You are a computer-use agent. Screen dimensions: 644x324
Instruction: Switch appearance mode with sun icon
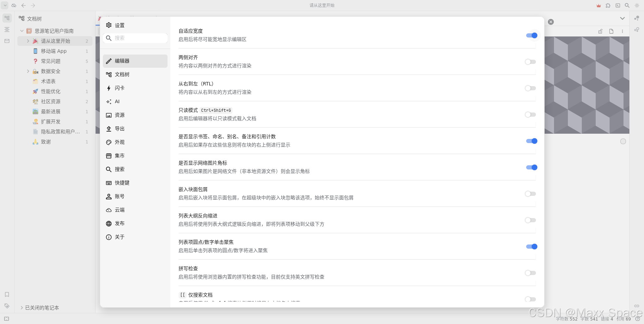[x=637, y=6]
